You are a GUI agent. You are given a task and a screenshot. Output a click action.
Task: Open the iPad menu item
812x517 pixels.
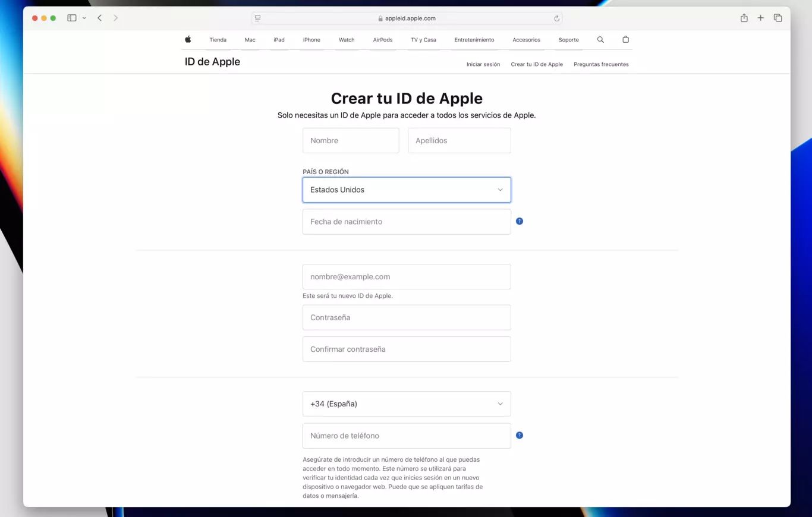coord(279,40)
